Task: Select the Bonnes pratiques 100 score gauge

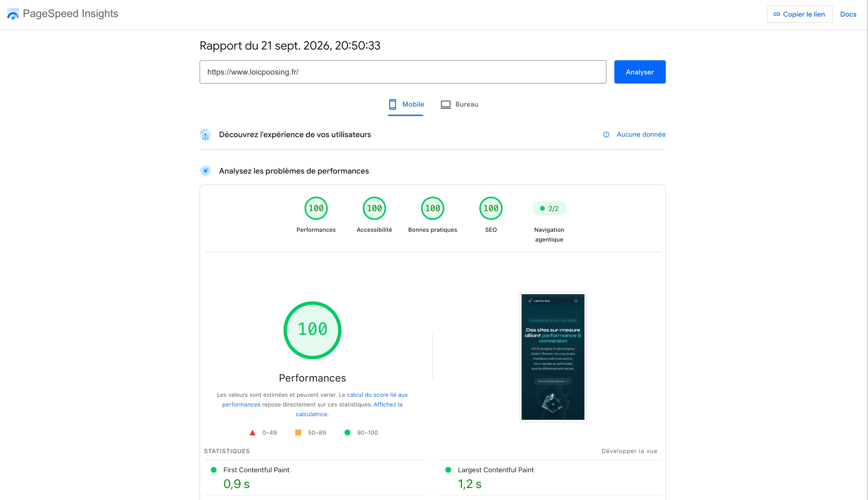Action: (433, 208)
